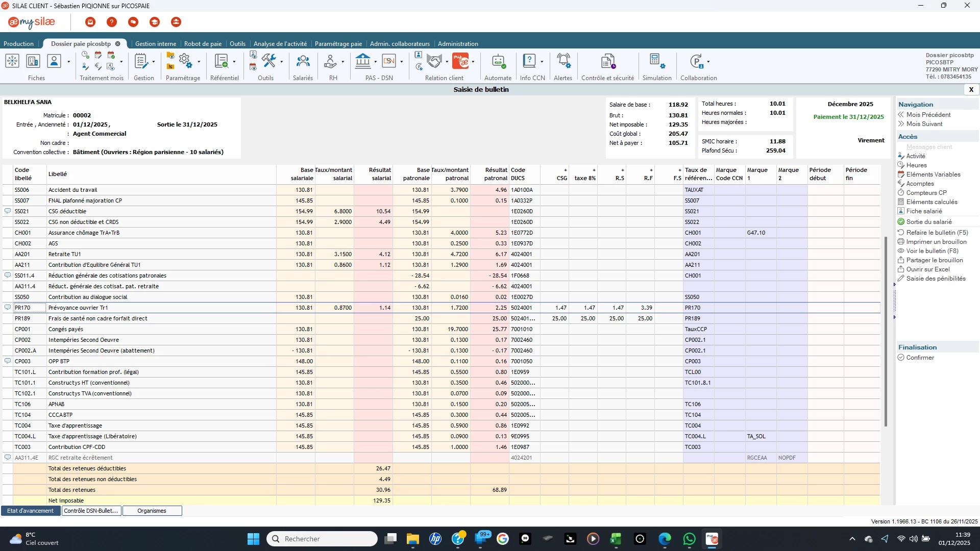Expand the Gestion dropdown arrow
Screen dimensions: 980x551
pos(154,62)
